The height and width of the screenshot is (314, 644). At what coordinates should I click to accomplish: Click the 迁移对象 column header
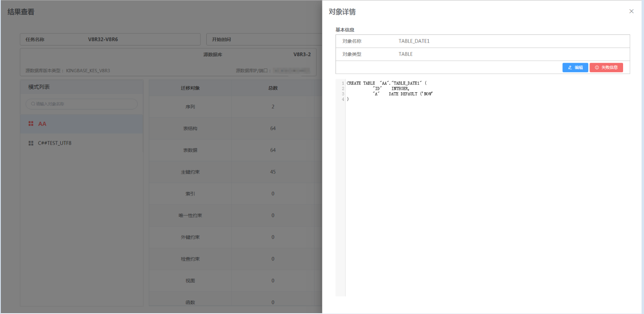190,88
